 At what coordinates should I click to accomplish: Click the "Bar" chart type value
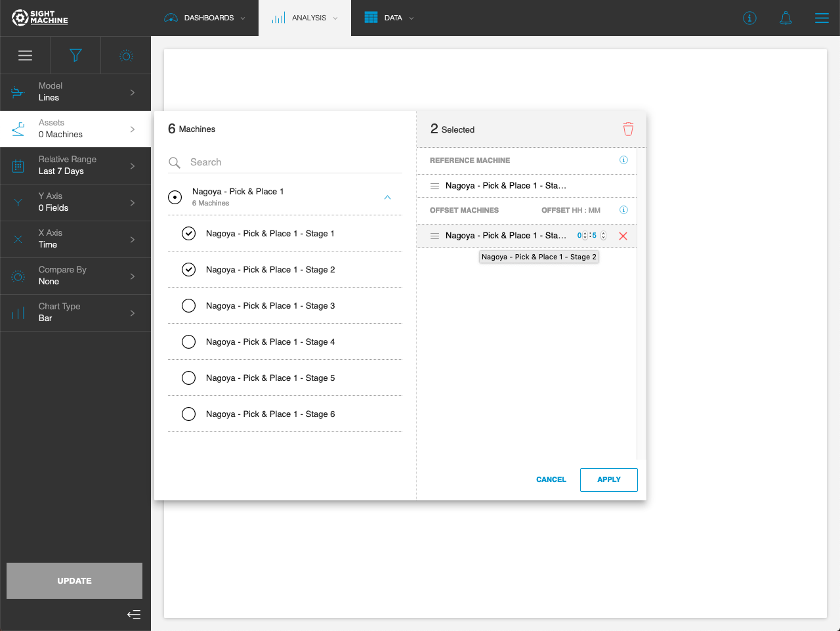[x=45, y=318]
